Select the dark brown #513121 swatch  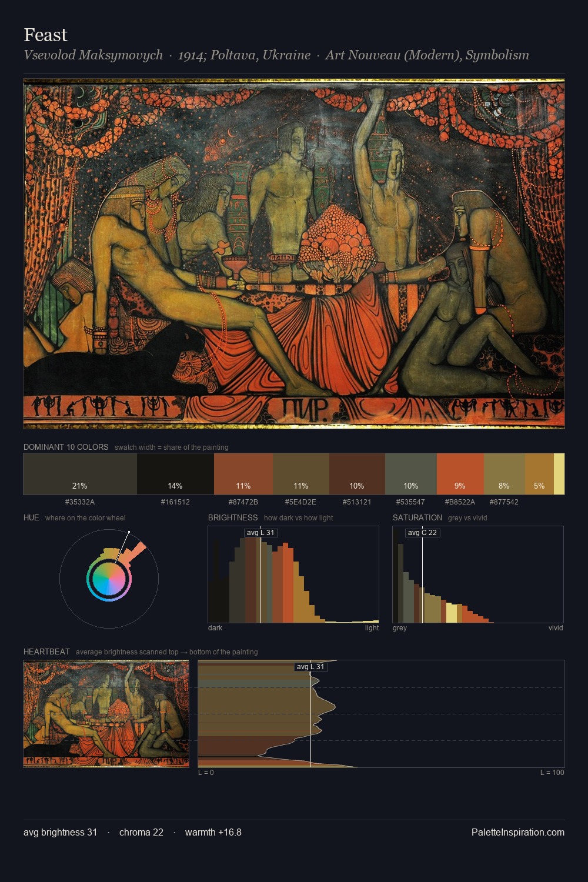coord(357,474)
